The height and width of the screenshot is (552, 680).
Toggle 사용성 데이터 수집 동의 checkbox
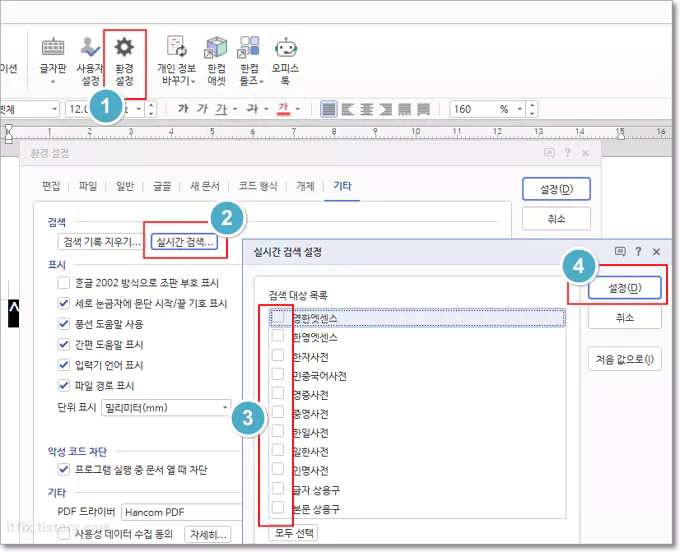pyautogui.click(x=64, y=534)
